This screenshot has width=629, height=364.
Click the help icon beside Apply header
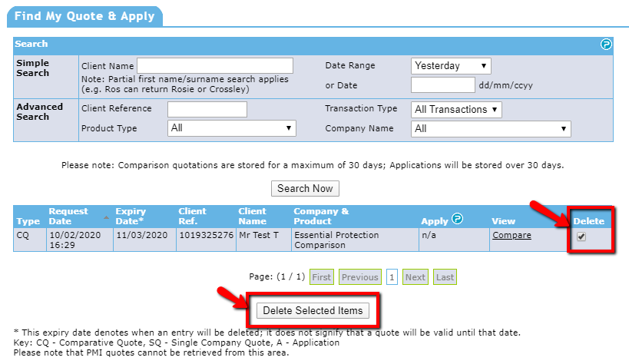click(x=458, y=219)
